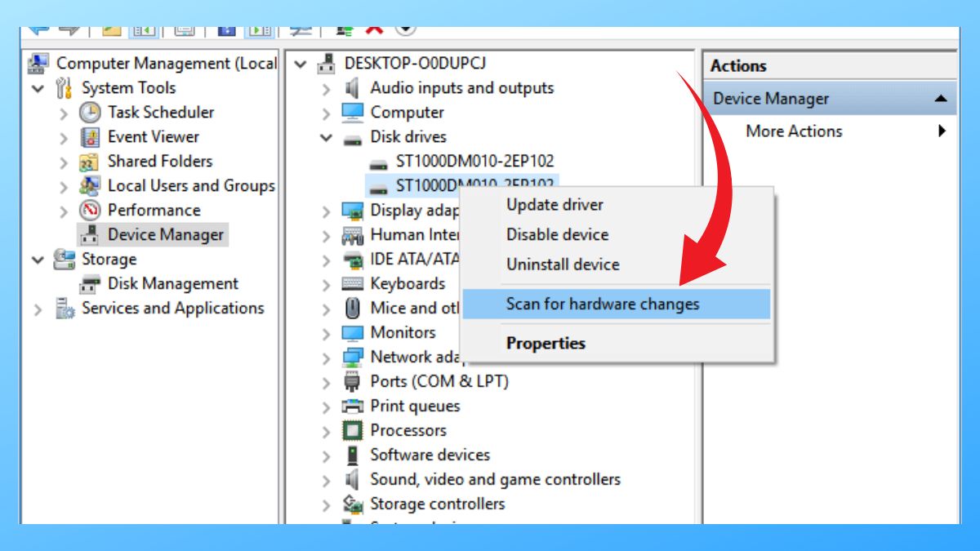
Task: Click the Ports (COM & LPT) icon
Action: click(x=352, y=382)
